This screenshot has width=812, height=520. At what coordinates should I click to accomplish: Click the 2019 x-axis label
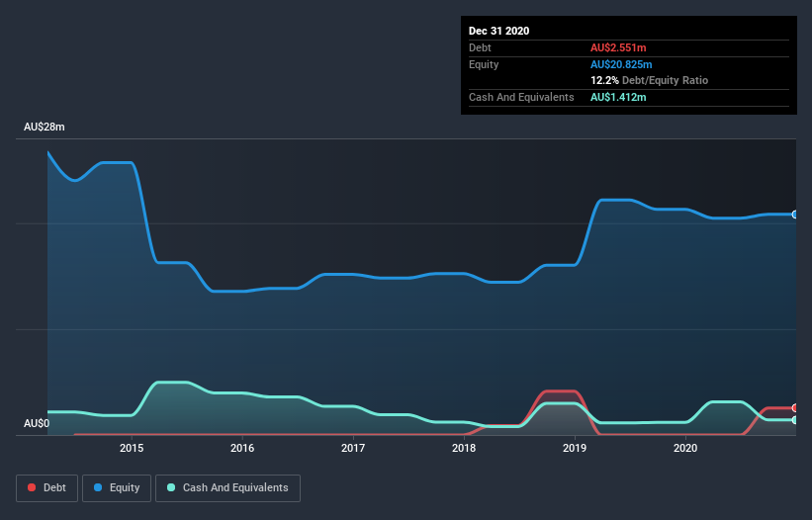tap(575, 448)
